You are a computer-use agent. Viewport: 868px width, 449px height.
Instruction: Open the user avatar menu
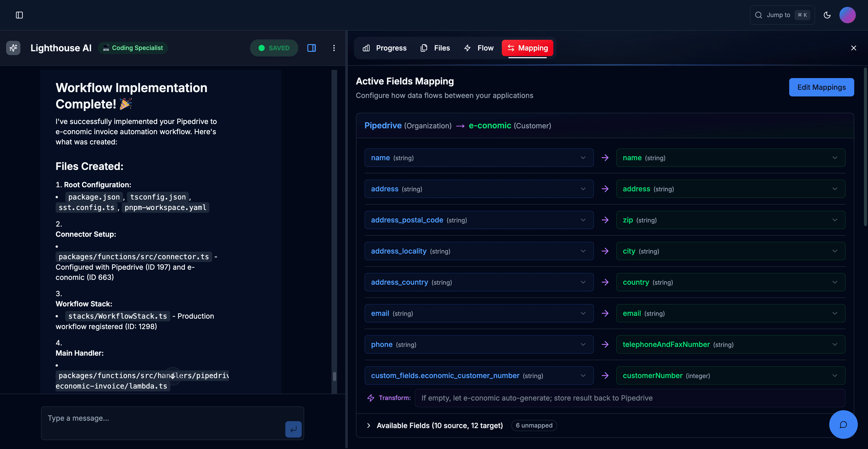847,15
